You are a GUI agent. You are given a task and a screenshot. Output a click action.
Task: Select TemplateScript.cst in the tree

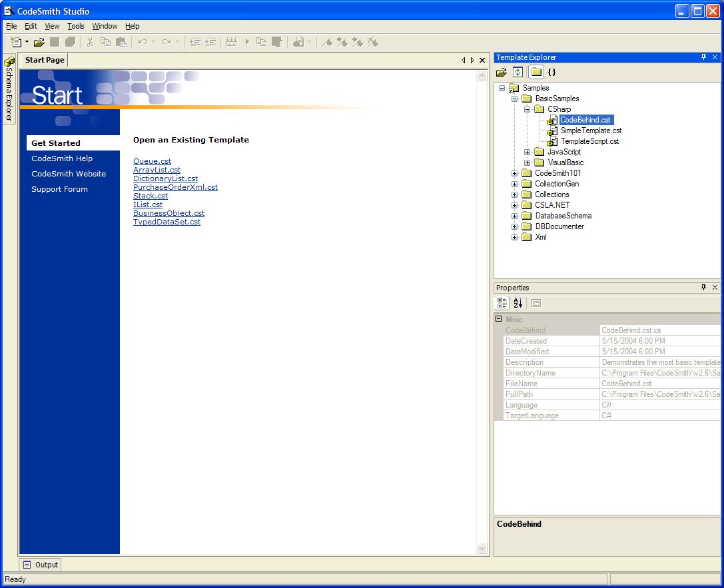point(589,141)
